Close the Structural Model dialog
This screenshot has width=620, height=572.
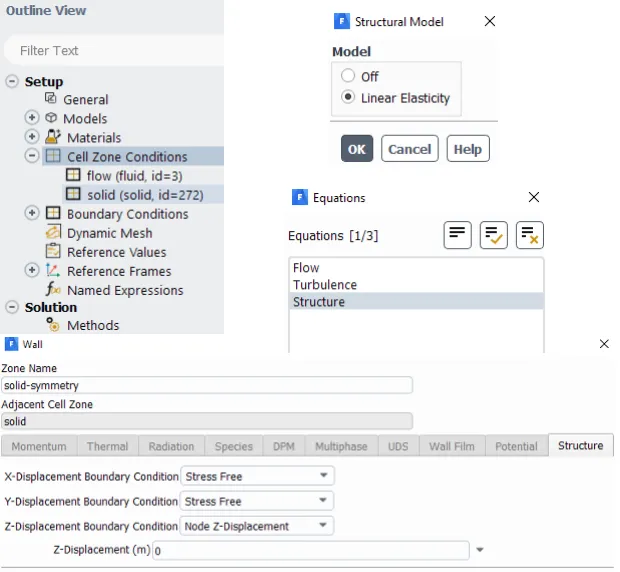coord(490,21)
